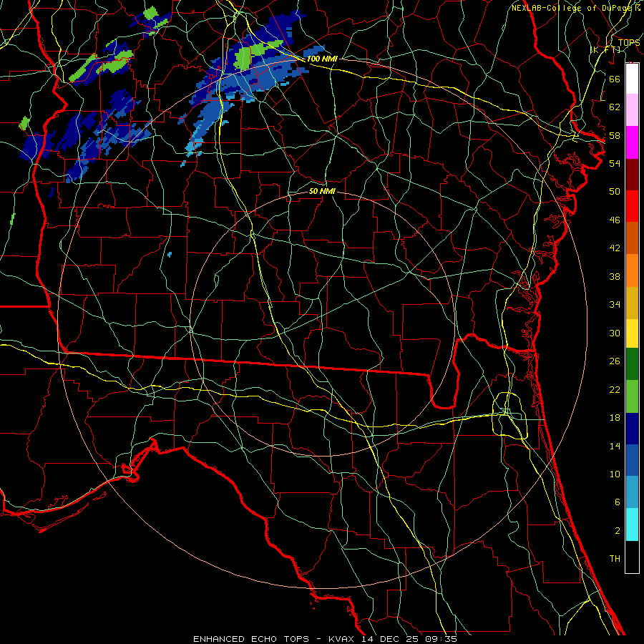Click the "14" legend value
644x644 pixels.
(x=615, y=446)
